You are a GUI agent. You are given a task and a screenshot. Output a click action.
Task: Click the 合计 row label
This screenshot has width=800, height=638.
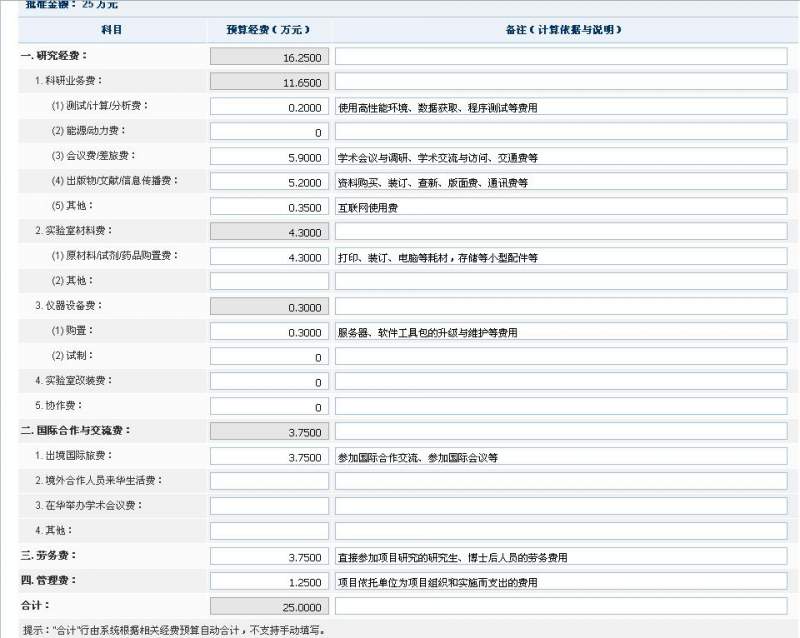click(x=35, y=605)
